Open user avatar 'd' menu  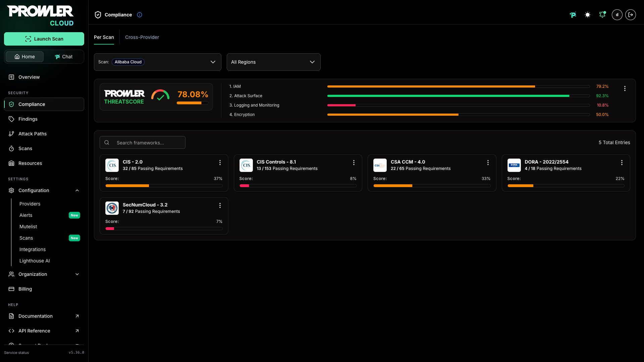[x=617, y=15]
